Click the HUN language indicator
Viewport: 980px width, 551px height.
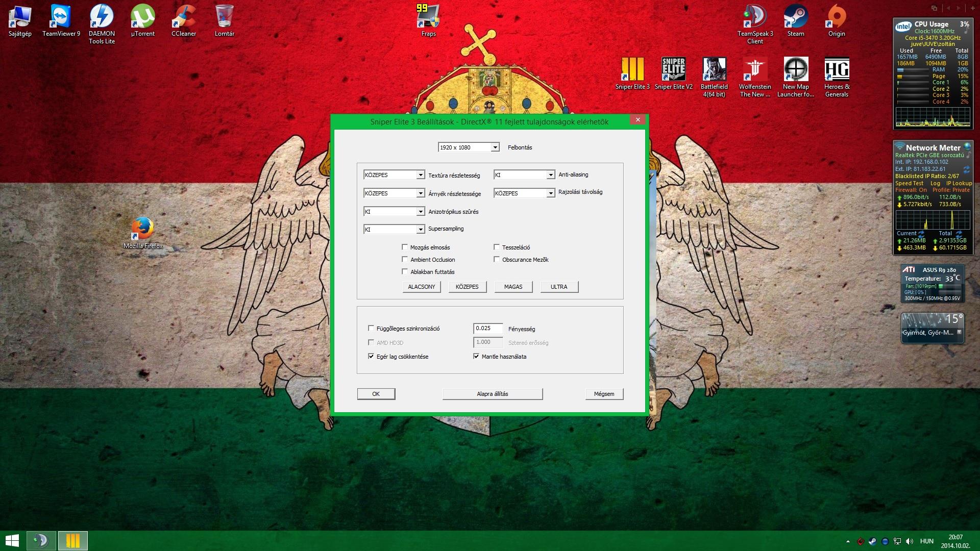(927, 541)
